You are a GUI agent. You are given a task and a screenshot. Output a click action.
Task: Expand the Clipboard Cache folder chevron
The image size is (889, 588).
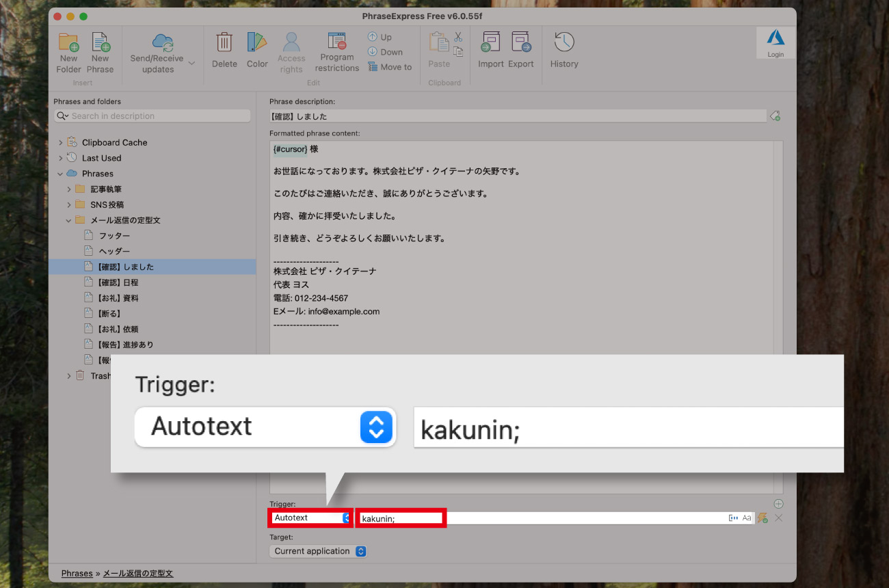pyautogui.click(x=60, y=143)
